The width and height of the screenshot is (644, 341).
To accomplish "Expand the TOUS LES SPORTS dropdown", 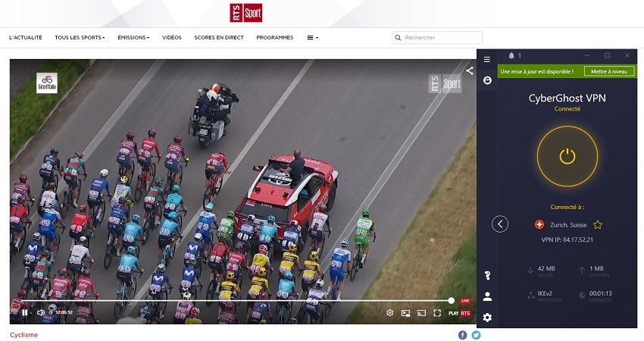I will [80, 37].
